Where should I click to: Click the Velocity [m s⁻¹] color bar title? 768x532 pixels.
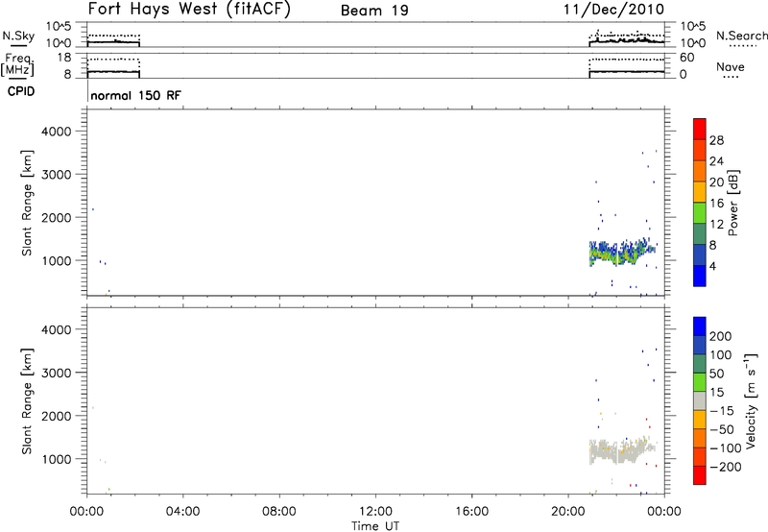pyautogui.click(x=751, y=400)
